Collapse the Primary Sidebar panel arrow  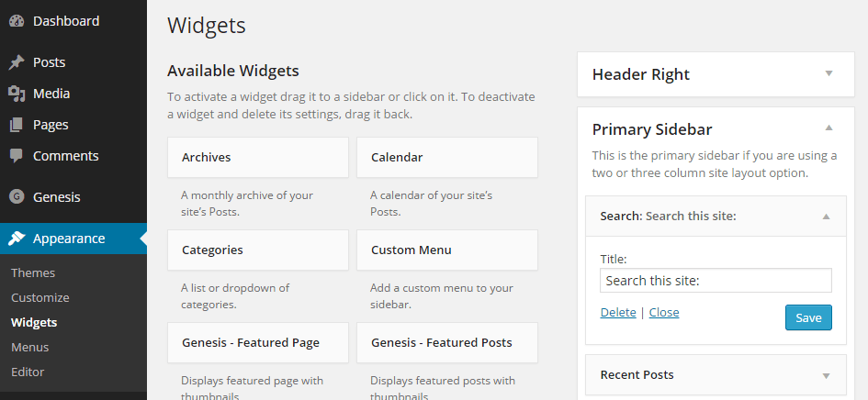829,128
